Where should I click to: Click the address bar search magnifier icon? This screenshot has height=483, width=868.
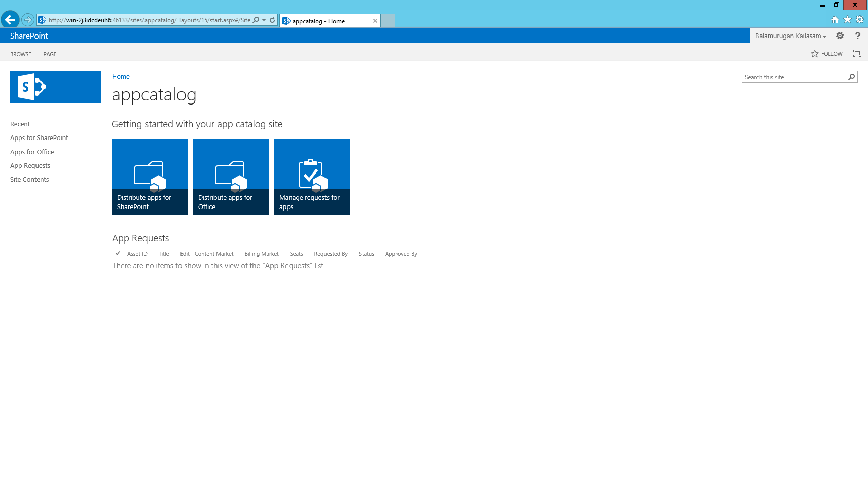coord(256,20)
